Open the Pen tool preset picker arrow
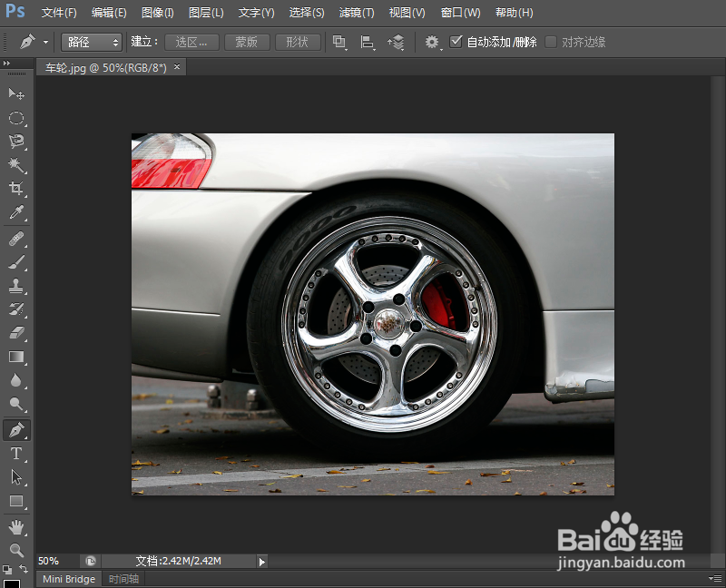 pos(46,42)
